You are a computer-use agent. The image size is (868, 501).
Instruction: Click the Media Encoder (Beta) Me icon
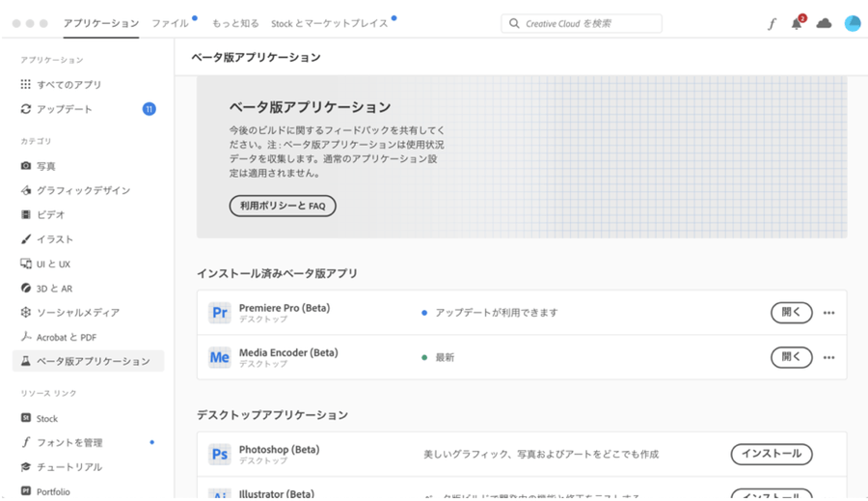coord(219,357)
